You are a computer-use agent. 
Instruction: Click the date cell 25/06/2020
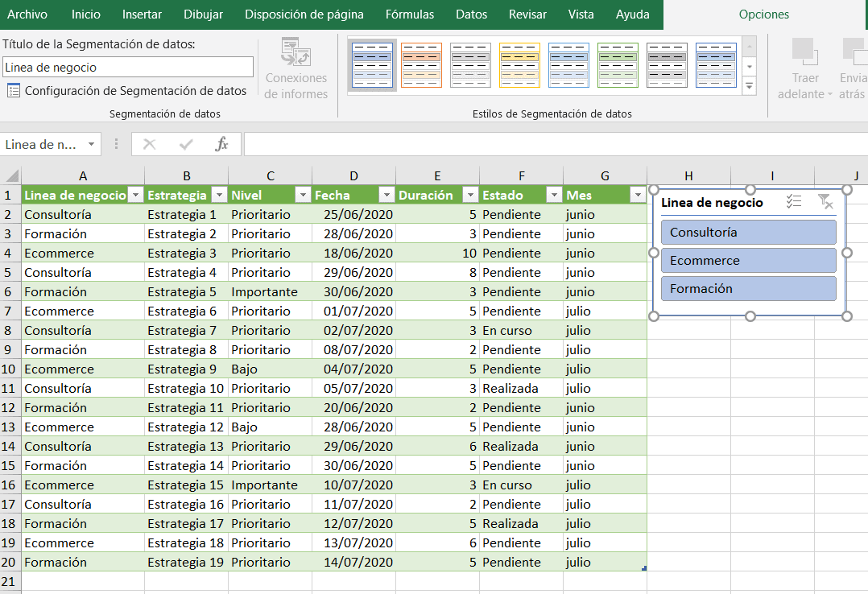click(x=353, y=214)
